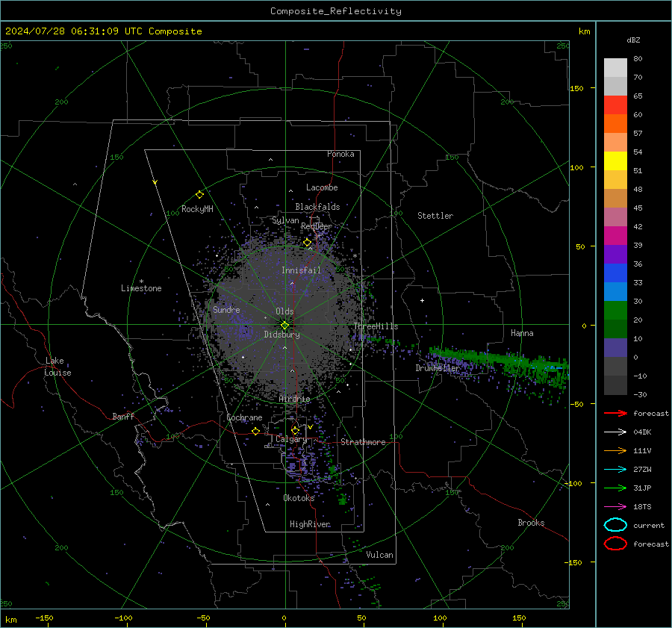Click the yellow diamond marker at Red Deer

(307, 243)
